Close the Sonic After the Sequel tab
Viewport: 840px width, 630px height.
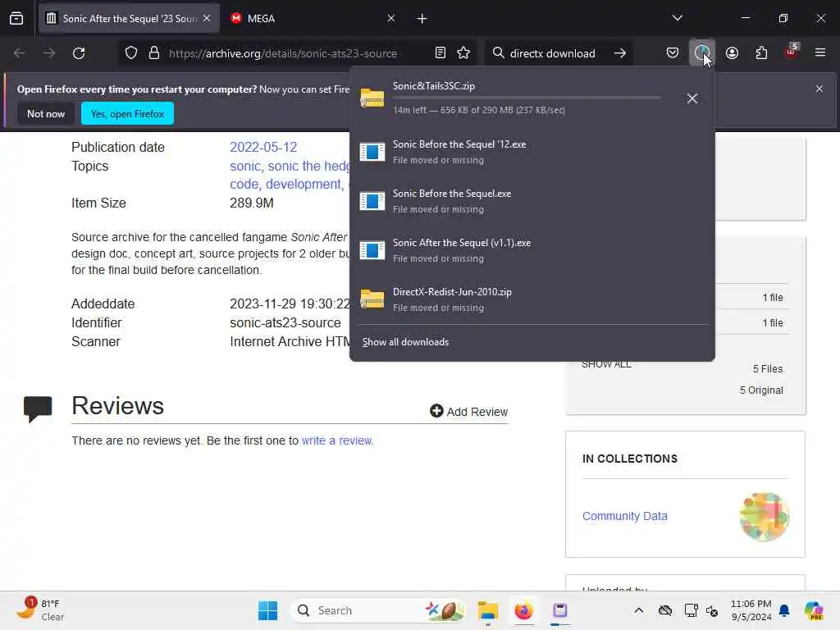coord(207,19)
